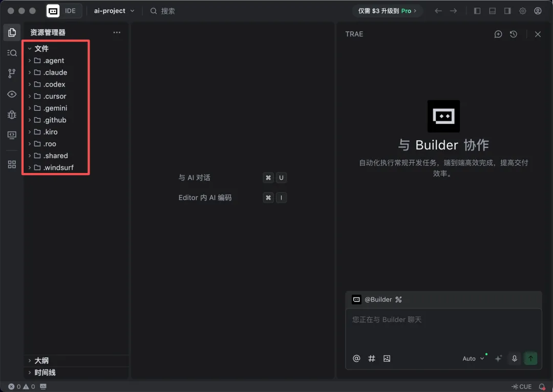The width and height of the screenshot is (553, 392).
Task: Start a new chat in TRAE panel
Action: click(498, 34)
